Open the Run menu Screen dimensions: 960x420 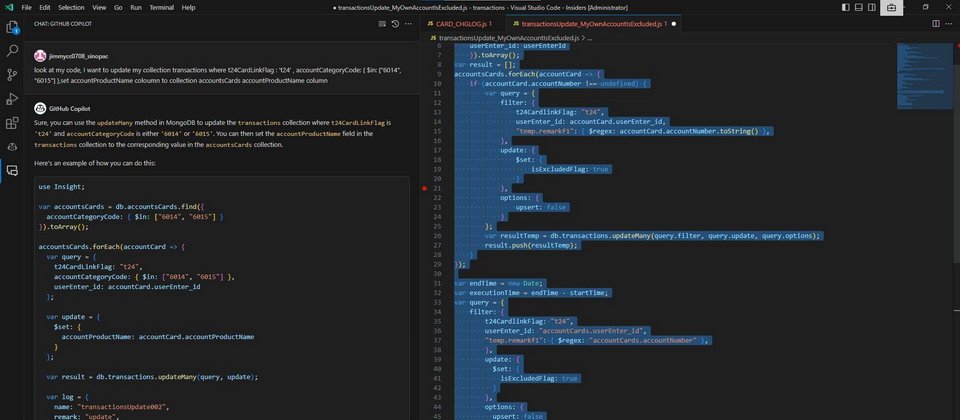[x=136, y=7]
